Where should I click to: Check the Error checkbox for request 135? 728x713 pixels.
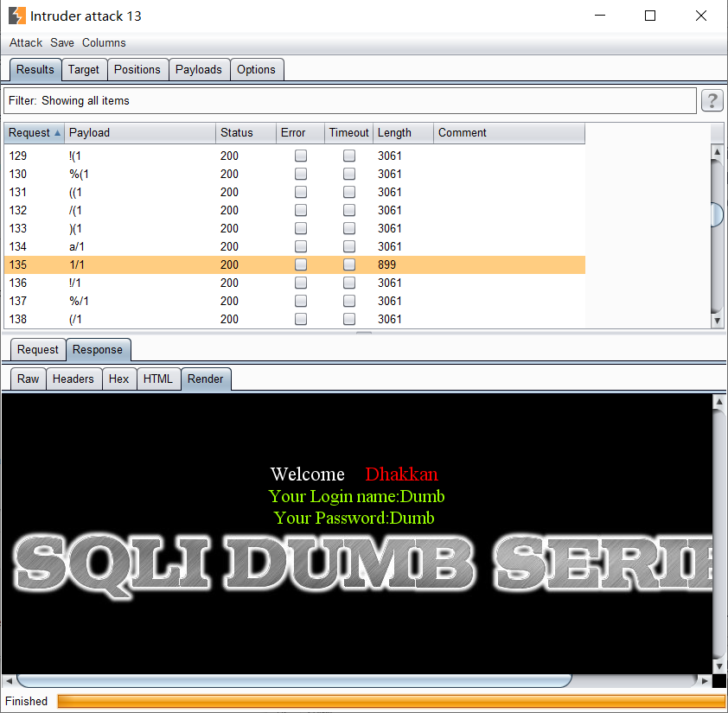[300, 264]
